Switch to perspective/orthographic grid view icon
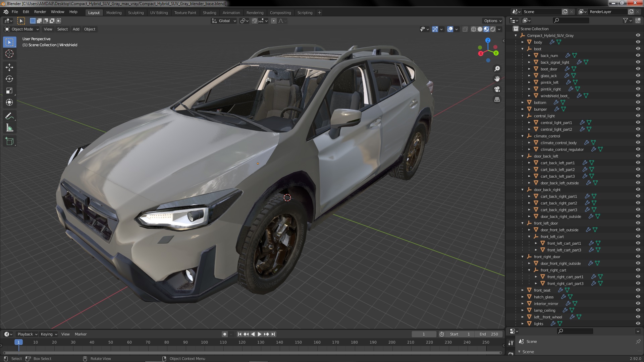The image size is (644, 362). [497, 100]
